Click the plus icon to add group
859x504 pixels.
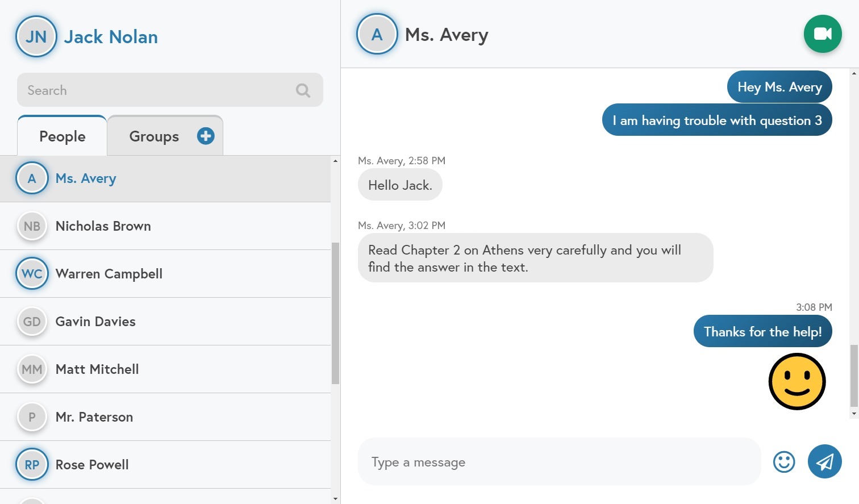tap(206, 136)
